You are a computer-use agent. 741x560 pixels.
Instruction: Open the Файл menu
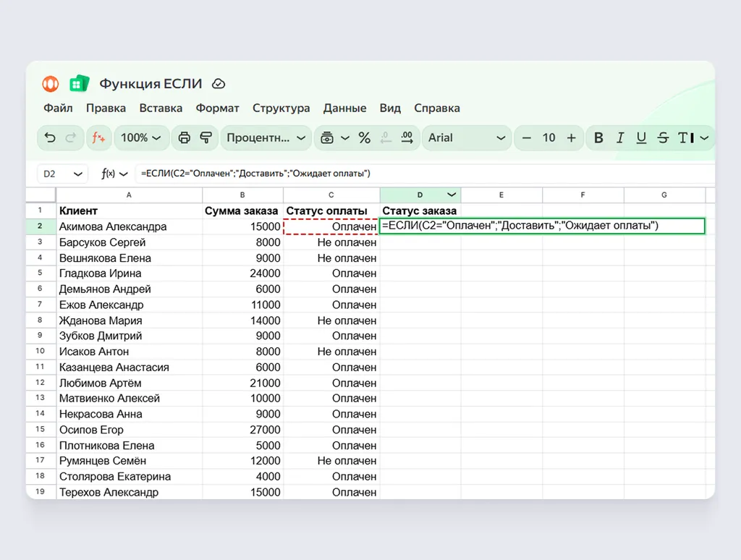[x=58, y=108]
